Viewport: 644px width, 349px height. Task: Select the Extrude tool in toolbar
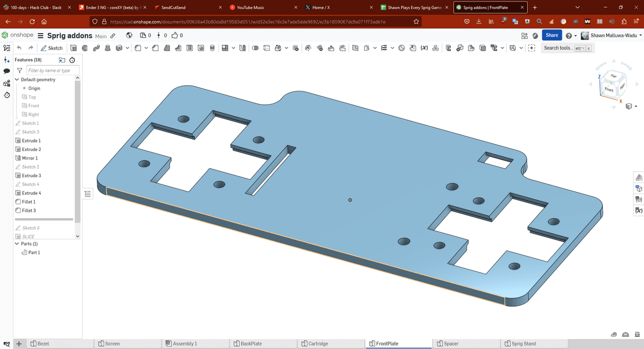click(73, 48)
